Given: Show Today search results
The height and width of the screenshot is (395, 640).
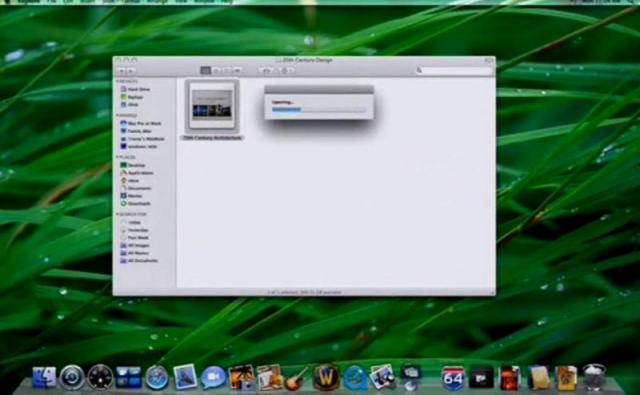Looking at the screenshot, I should point(131,222).
